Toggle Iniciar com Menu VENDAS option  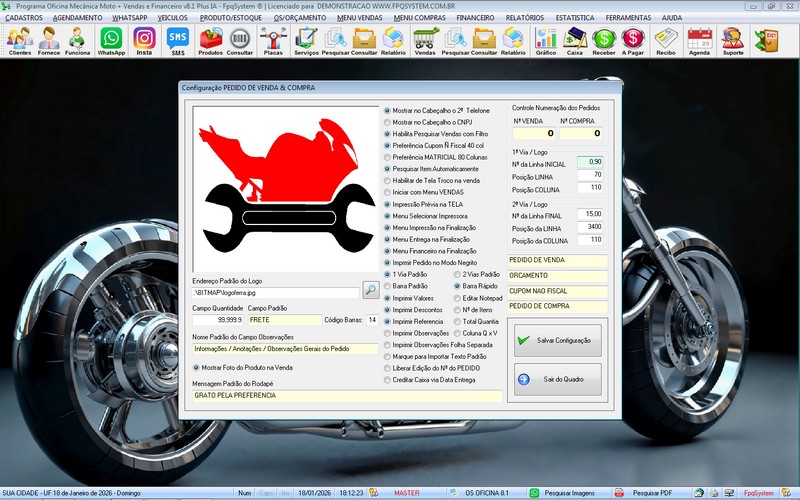(388, 192)
